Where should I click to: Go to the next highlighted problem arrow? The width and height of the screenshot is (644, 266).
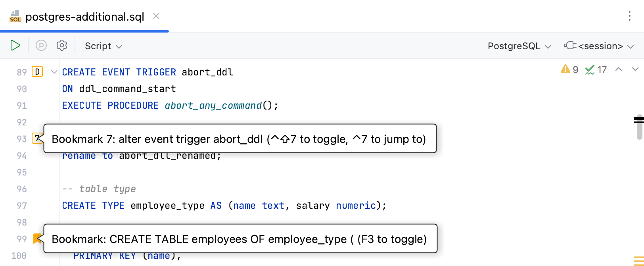click(635, 69)
